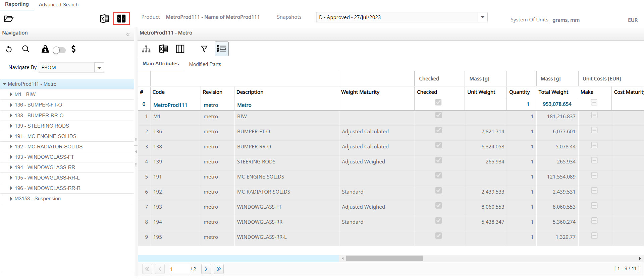Click the search magnifier in Navigation panel
This screenshot has height=280, width=644.
click(26, 49)
